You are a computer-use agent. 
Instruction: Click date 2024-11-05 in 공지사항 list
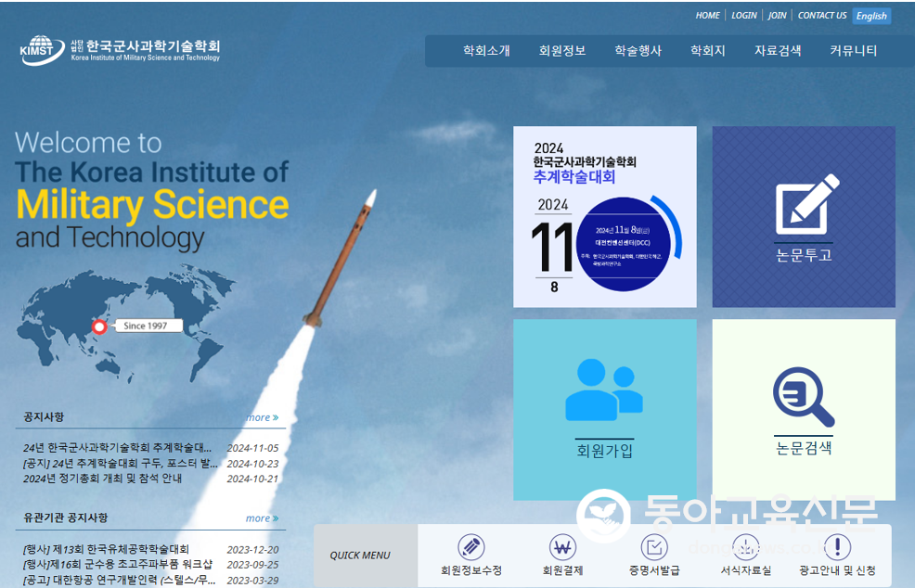point(252,448)
